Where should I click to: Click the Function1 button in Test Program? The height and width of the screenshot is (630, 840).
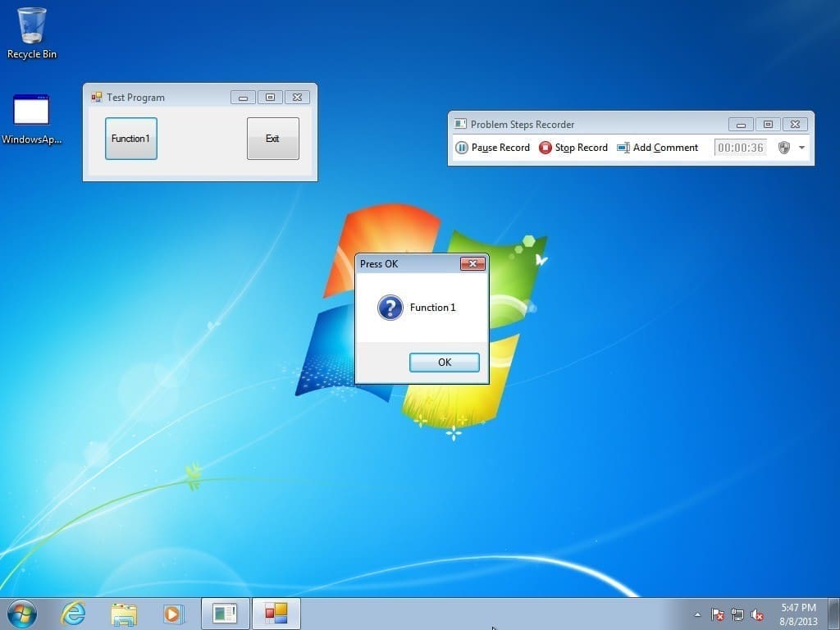[x=130, y=139]
